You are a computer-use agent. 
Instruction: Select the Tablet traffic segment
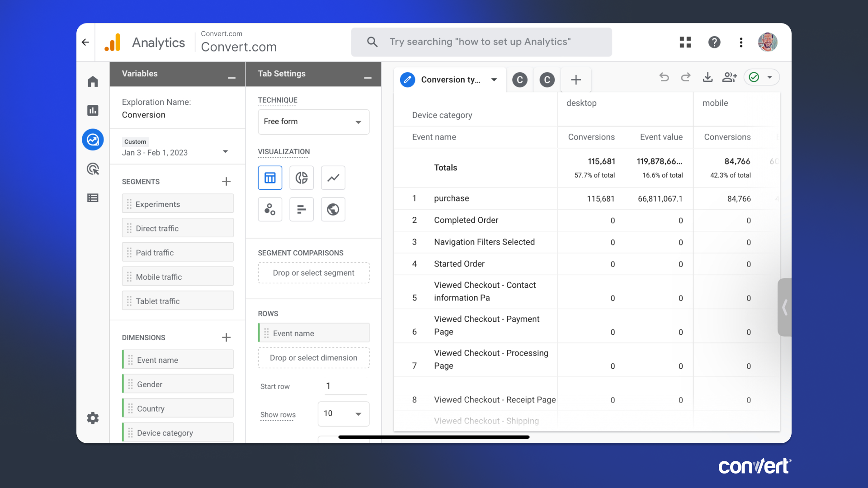[x=178, y=301]
